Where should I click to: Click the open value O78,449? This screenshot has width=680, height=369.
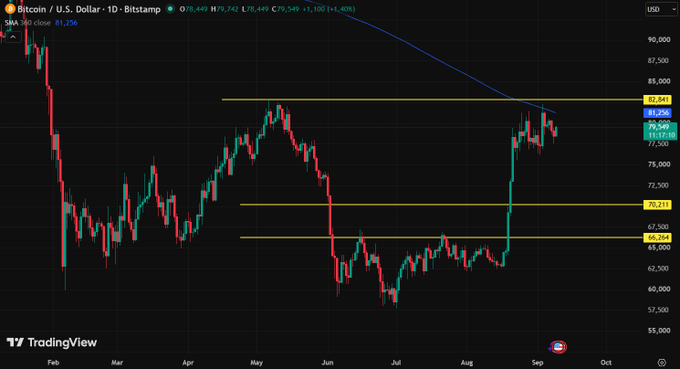tap(193, 9)
